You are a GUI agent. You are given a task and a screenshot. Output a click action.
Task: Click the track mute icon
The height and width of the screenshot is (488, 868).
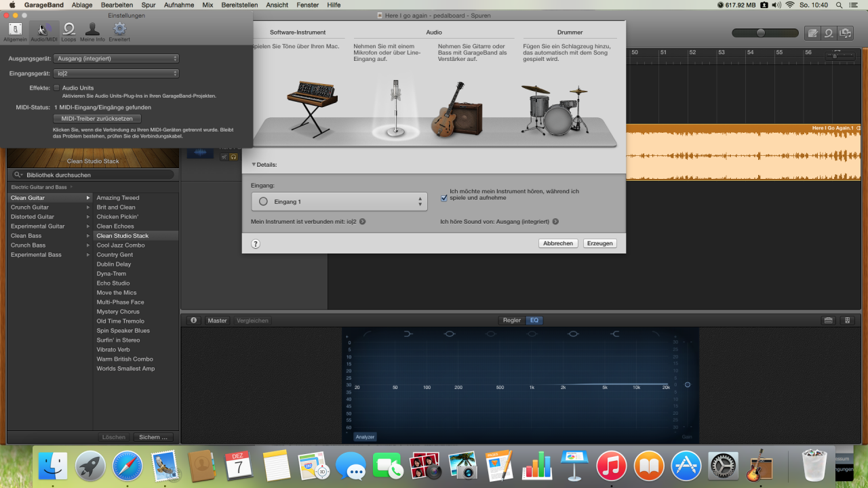(x=224, y=157)
